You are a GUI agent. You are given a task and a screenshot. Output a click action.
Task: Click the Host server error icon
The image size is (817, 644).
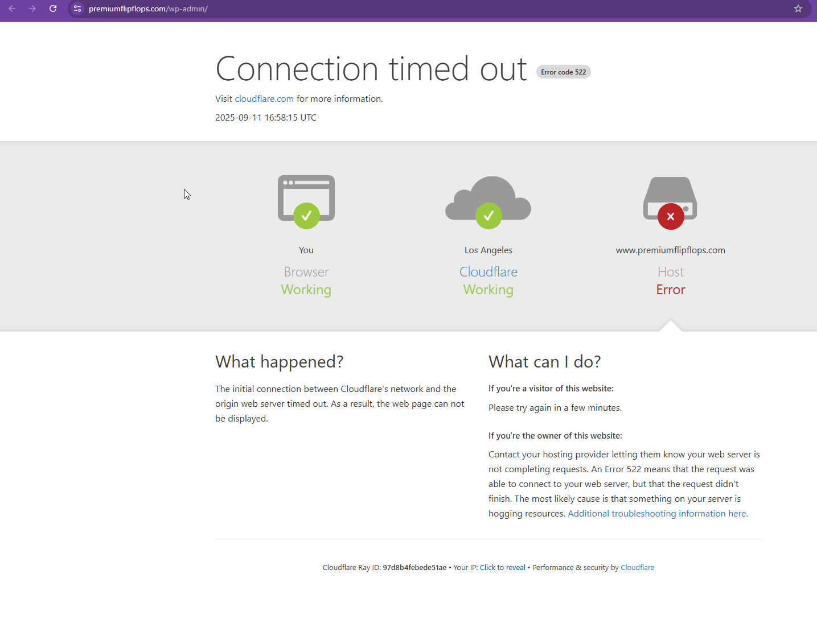click(670, 203)
